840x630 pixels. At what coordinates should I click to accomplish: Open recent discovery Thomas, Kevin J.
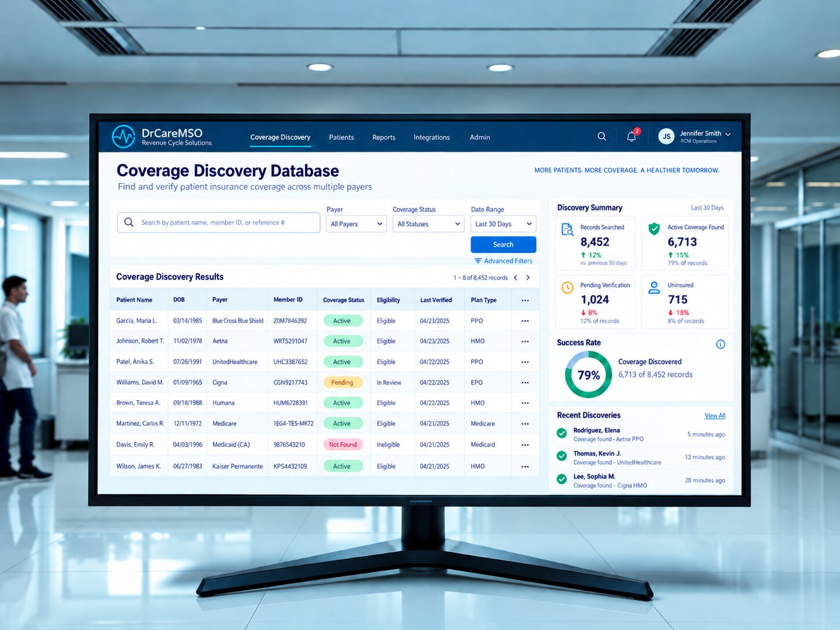[x=640, y=458]
